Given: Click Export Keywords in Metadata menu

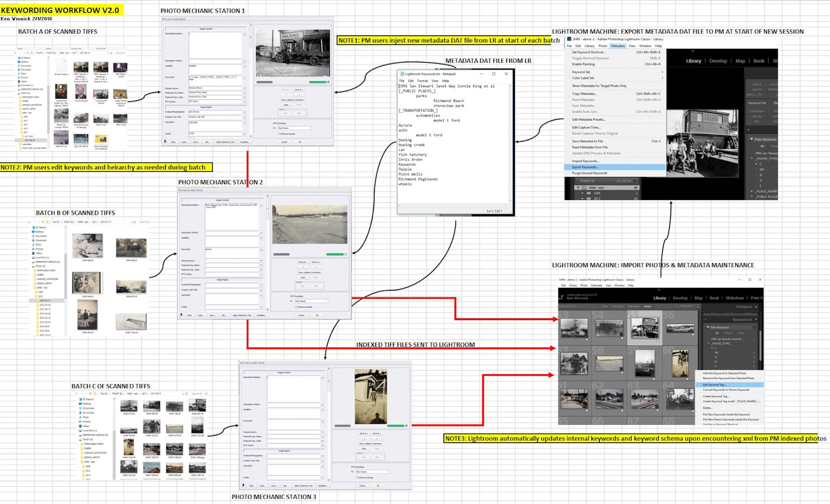Looking at the screenshot, I should coord(585,167).
